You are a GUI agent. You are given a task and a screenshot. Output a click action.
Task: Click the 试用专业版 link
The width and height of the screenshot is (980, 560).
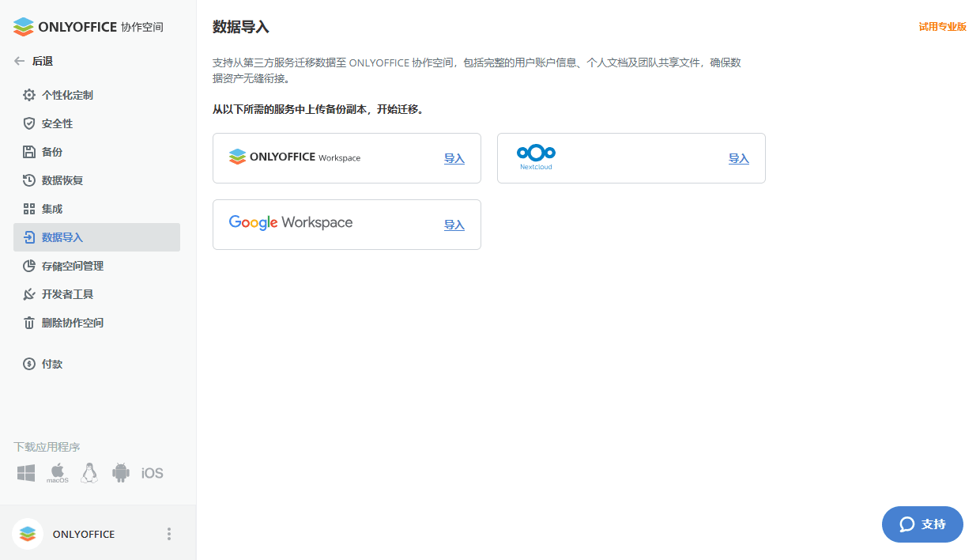[x=942, y=26]
